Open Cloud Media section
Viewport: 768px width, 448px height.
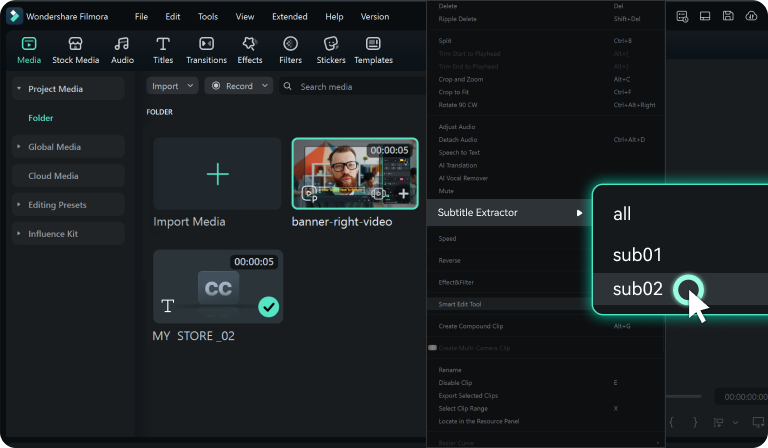[x=68, y=175]
